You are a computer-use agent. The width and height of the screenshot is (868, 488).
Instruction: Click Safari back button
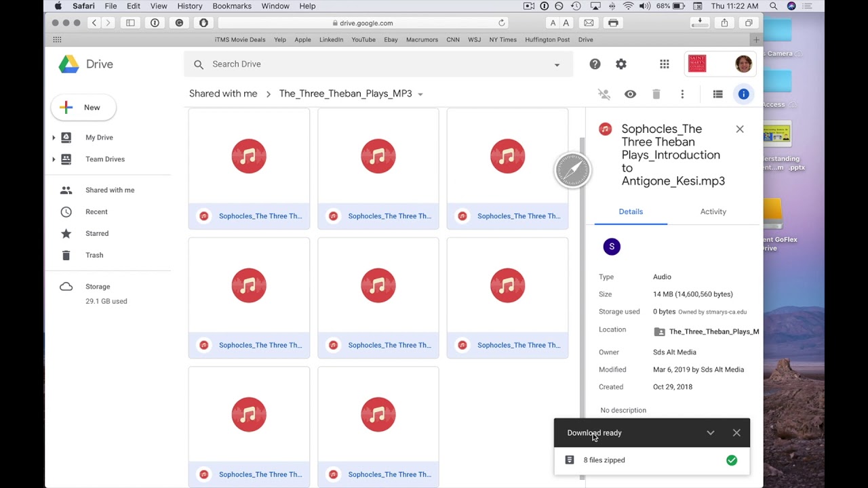tap(94, 23)
